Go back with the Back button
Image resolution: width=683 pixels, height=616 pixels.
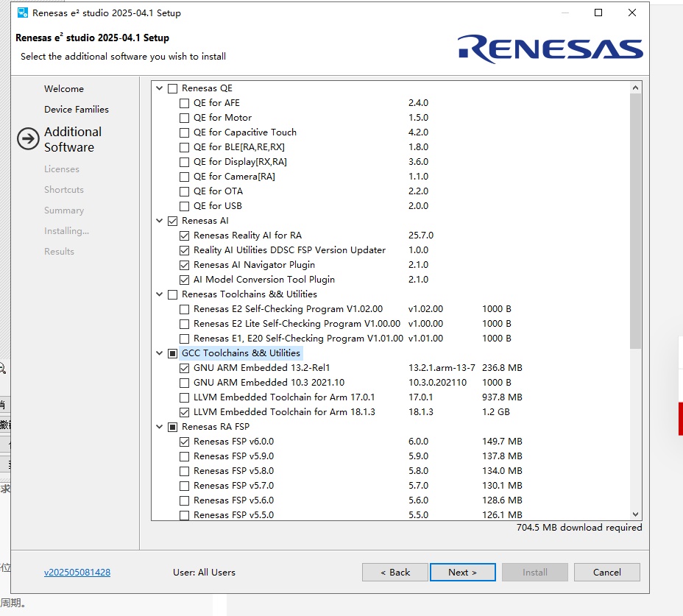pyautogui.click(x=395, y=572)
